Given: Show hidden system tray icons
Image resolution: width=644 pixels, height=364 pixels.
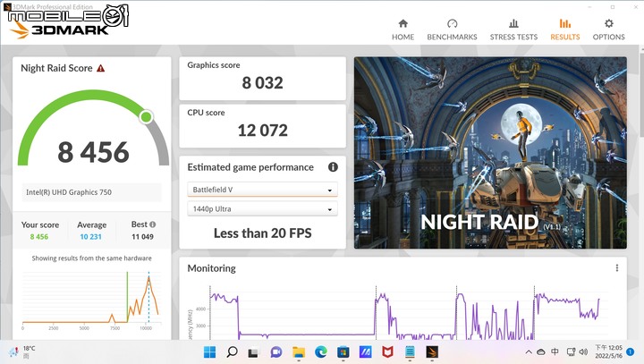Looking at the screenshot, I should click(529, 352).
